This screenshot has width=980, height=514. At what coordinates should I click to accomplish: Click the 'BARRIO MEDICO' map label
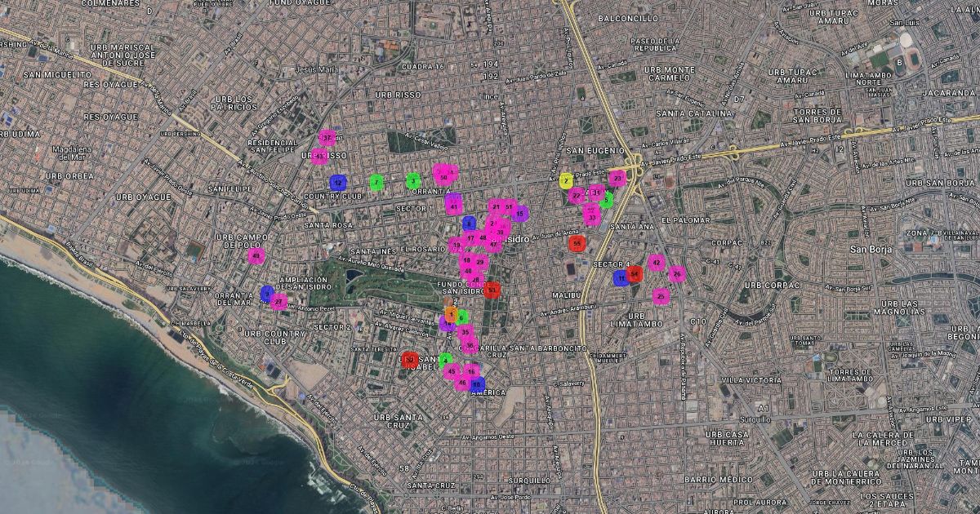click(x=717, y=479)
